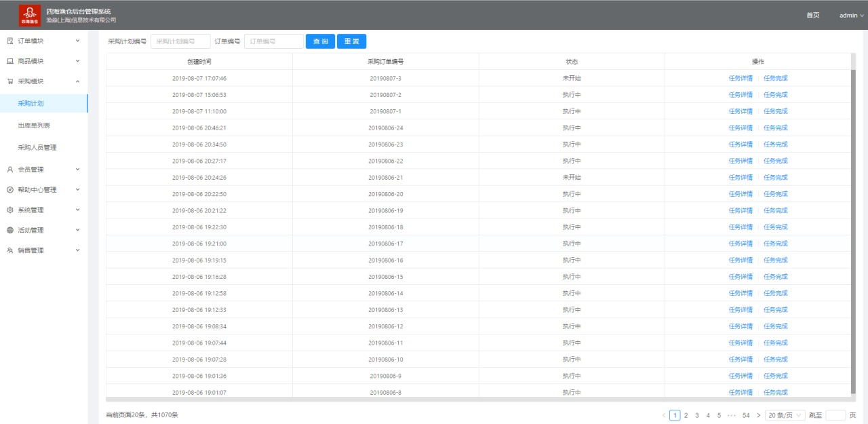Click the 会员管理 user icon

click(10, 170)
